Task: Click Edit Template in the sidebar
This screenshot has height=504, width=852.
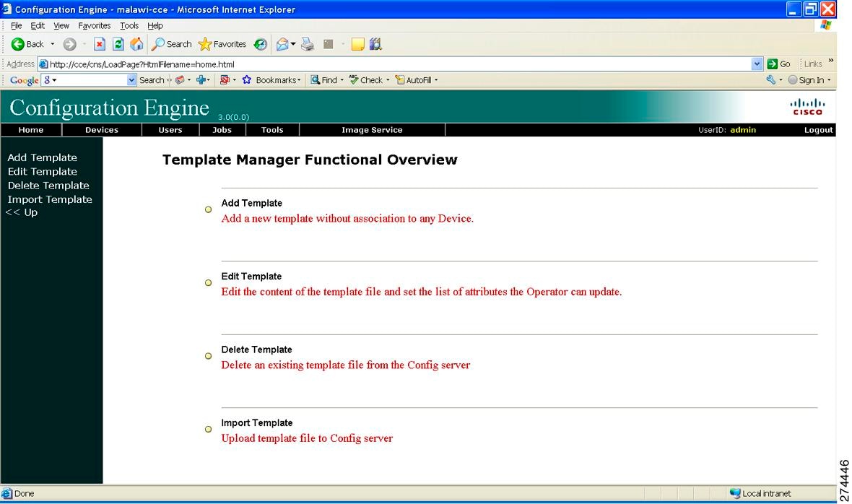Action: click(x=43, y=172)
